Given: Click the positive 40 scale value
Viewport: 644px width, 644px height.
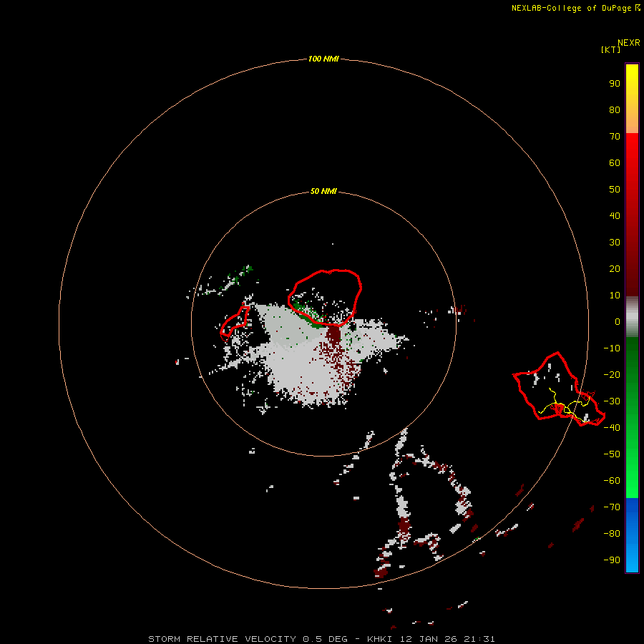Looking at the screenshot, I should [615, 215].
